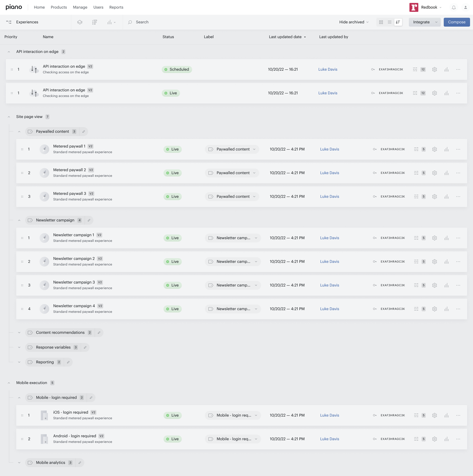Expand the Content recommendations label group
The width and height of the screenshot is (473, 476).
[x=19, y=333]
